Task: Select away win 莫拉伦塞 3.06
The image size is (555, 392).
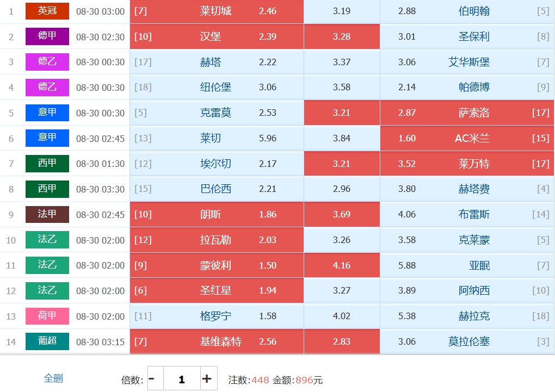Action: [467, 341]
